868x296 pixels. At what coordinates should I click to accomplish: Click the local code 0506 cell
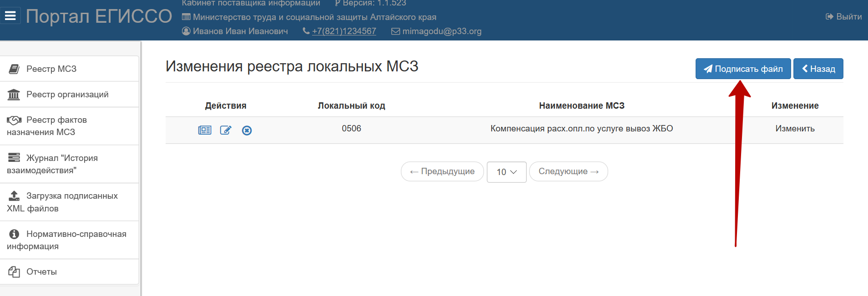pyautogui.click(x=351, y=129)
